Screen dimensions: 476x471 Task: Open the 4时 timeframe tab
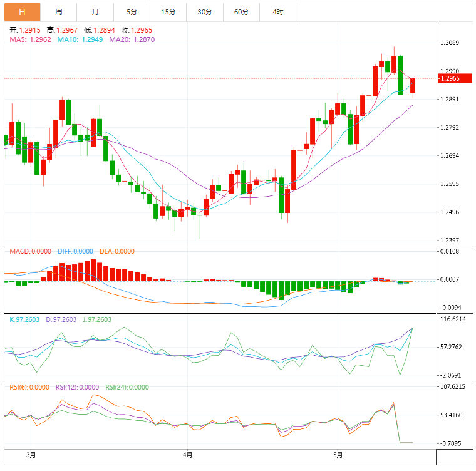277,12
